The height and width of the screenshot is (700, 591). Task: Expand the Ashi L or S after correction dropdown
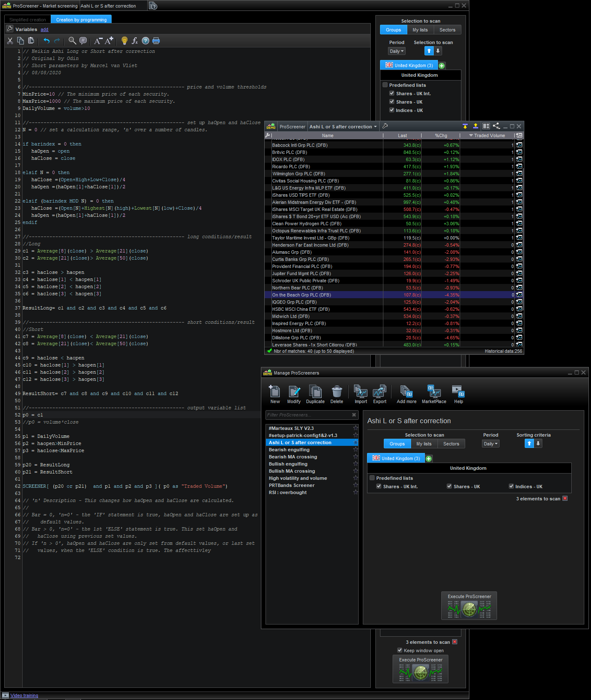pyautogui.click(x=343, y=127)
